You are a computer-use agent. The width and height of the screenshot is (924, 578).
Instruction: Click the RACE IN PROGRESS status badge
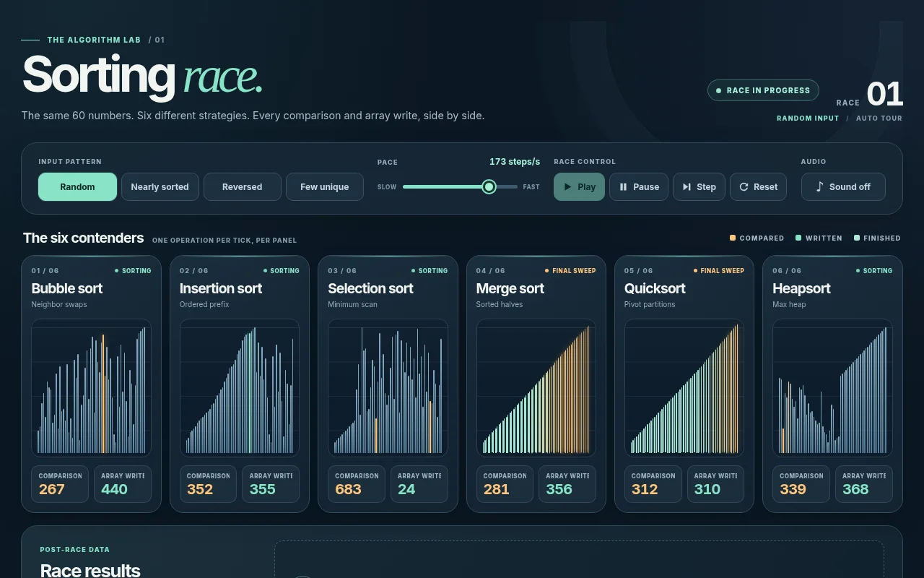pos(763,90)
